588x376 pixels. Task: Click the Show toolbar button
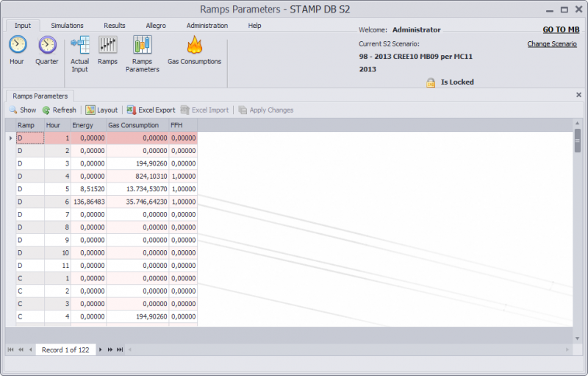pos(22,110)
